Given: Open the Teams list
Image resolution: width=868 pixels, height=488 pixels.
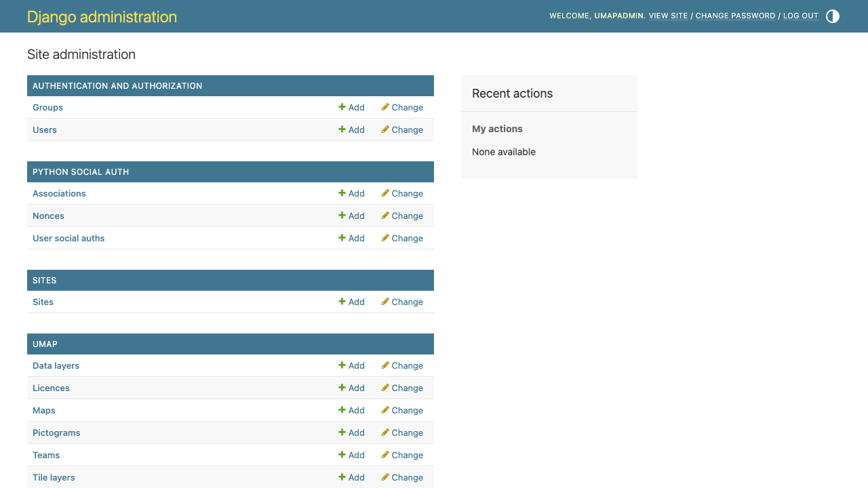Looking at the screenshot, I should [46, 455].
